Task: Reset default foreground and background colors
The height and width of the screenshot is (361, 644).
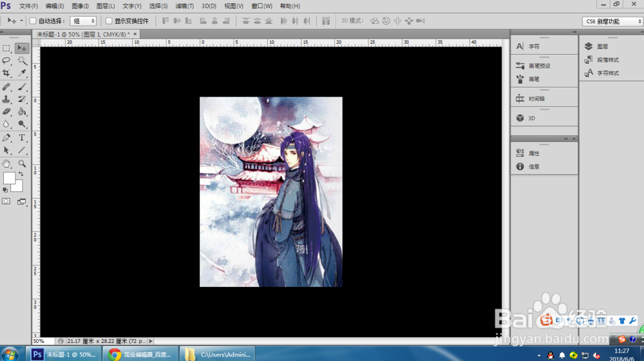Action: [5, 190]
